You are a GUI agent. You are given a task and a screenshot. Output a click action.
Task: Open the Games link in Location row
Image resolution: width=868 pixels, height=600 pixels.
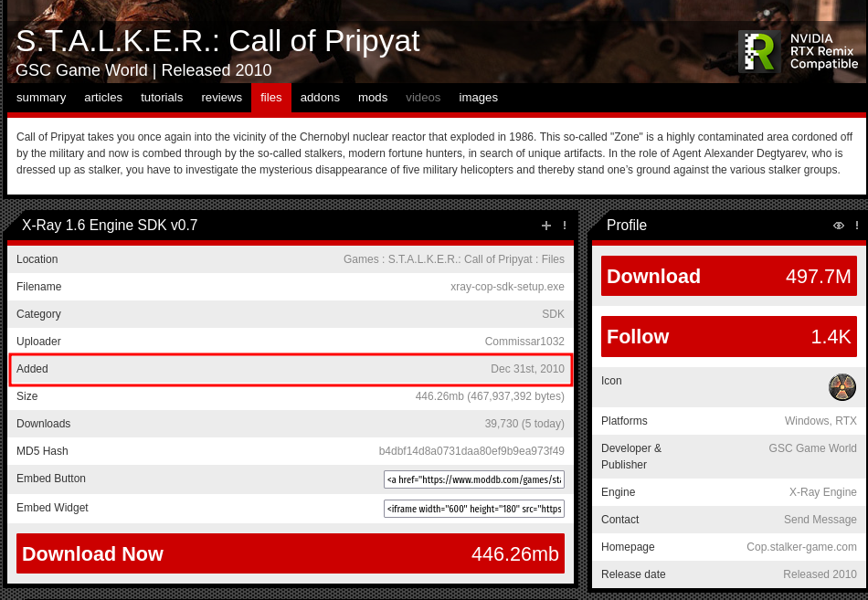coord(360,259)
